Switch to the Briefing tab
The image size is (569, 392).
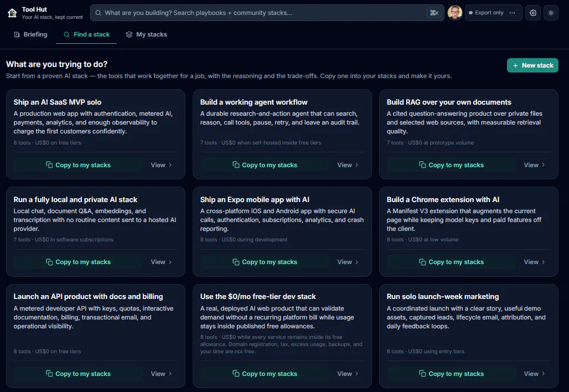(x=31, y=34)
